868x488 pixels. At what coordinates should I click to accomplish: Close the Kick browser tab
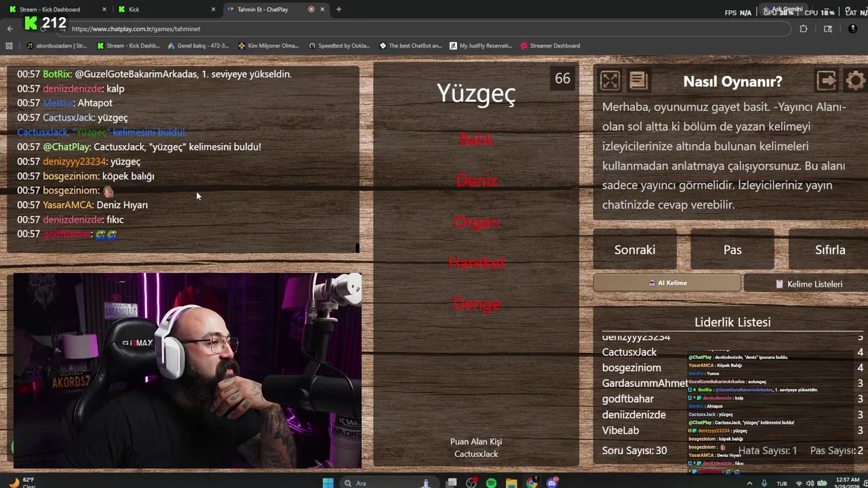point(213,9)
